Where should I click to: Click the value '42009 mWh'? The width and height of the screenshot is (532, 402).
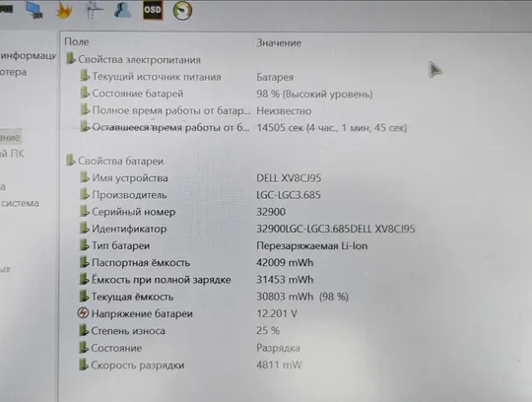(285, 262)
